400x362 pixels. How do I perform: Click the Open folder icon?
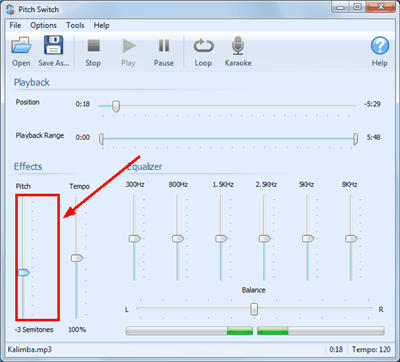22,45
